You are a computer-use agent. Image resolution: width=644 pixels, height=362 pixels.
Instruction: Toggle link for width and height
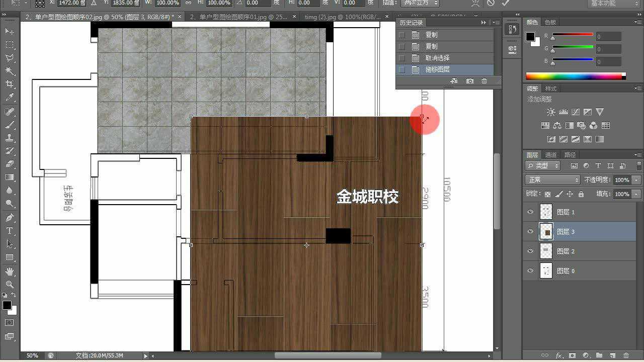188,3
